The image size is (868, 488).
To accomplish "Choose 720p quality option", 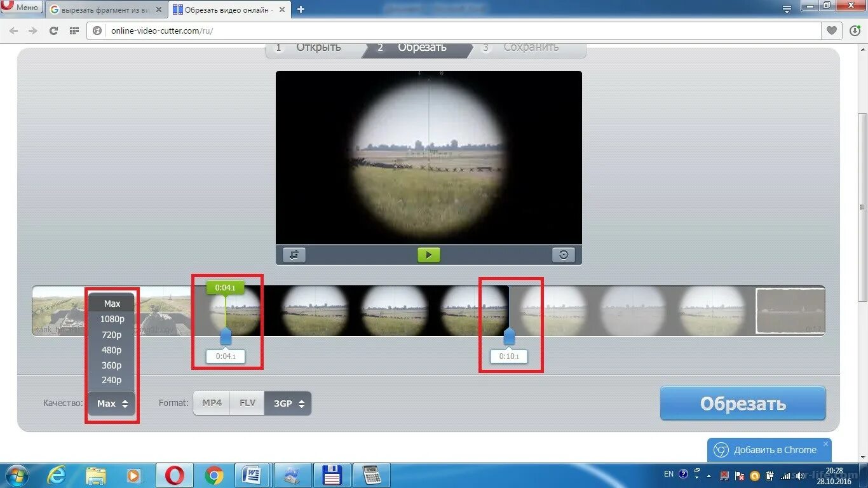I will click(x=112, y=335).
